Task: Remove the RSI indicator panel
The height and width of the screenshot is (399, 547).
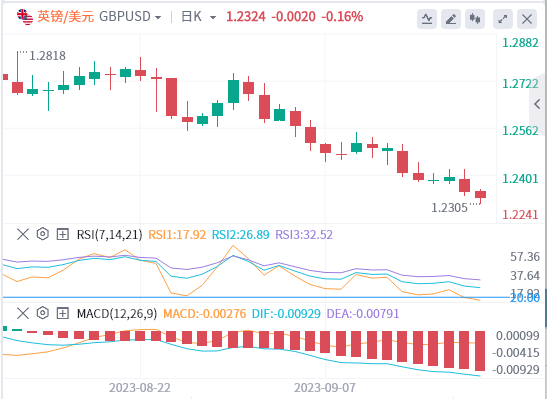Action: pyautogui.click(x=23, y=234)
